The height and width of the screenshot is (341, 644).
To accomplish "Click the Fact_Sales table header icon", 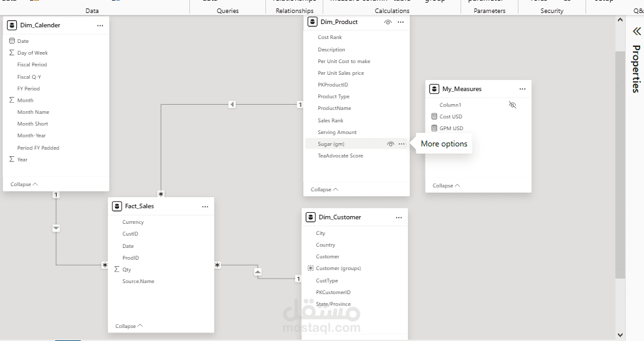I will click(116, 206).
